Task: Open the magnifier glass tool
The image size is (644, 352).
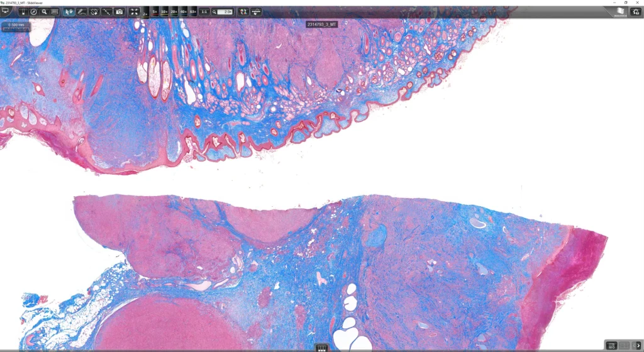Action: tap(44, 12)
